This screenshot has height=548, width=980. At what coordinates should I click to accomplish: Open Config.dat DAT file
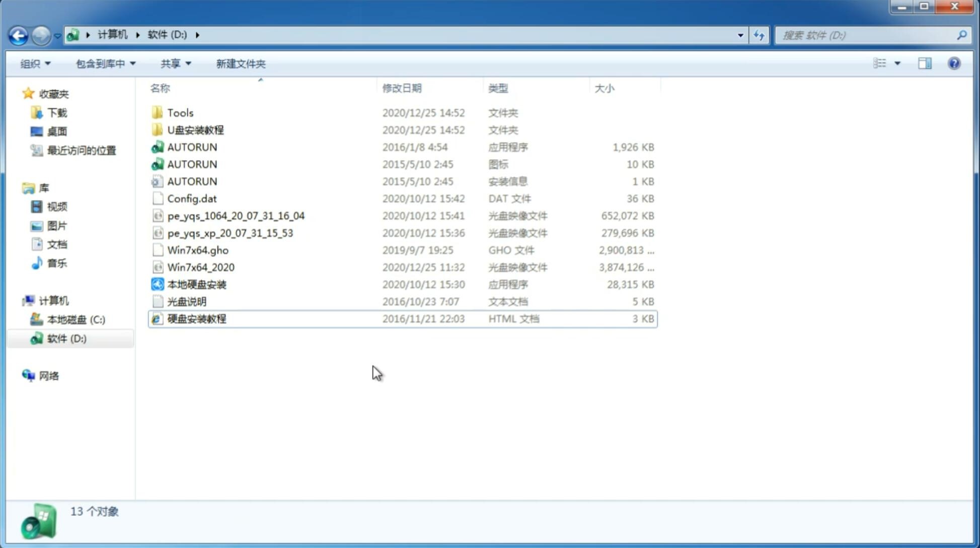[191, 198]
